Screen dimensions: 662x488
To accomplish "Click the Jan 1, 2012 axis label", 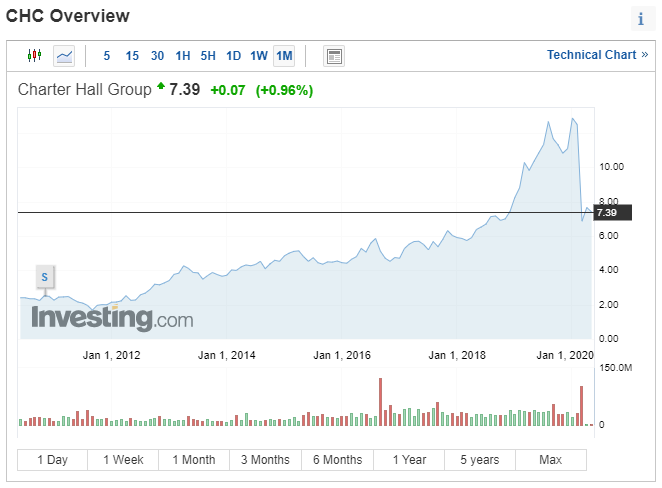I will [111, 355].
